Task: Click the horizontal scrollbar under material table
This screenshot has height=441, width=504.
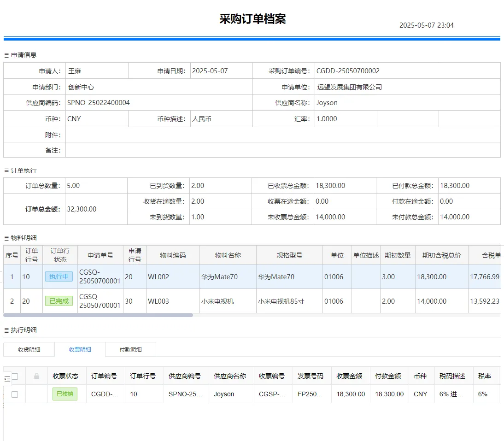Action: [98, 315]
